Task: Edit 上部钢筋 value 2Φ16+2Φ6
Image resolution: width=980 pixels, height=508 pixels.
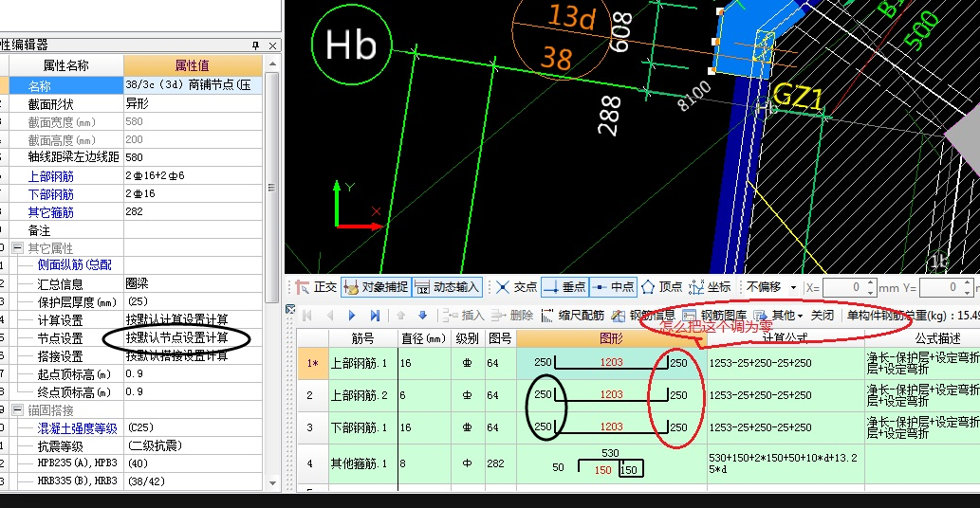Action: [x=193, y=176]
